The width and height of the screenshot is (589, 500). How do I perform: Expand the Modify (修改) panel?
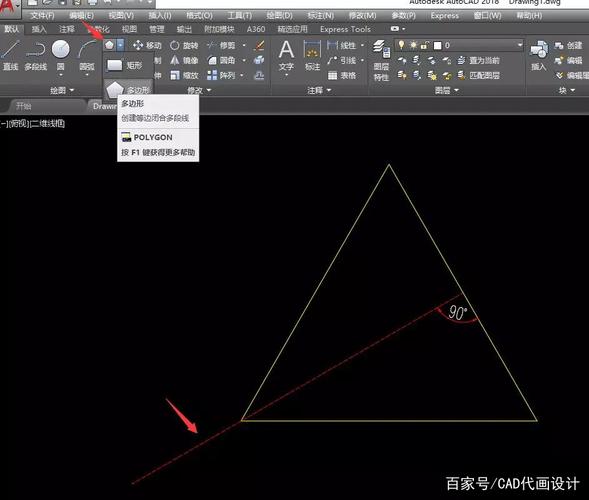(199, 90)
